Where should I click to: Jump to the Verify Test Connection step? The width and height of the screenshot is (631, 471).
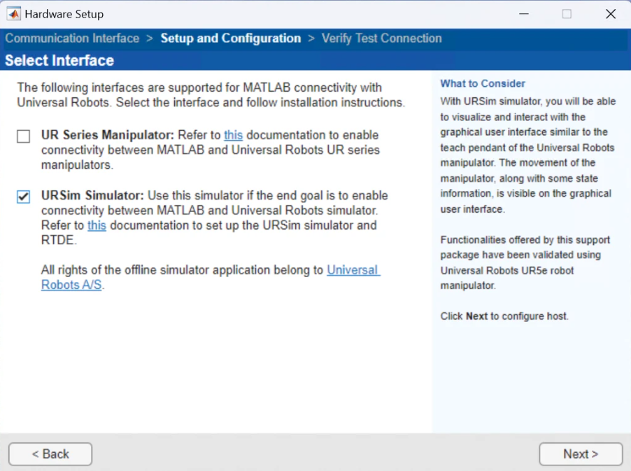(381, 39)
